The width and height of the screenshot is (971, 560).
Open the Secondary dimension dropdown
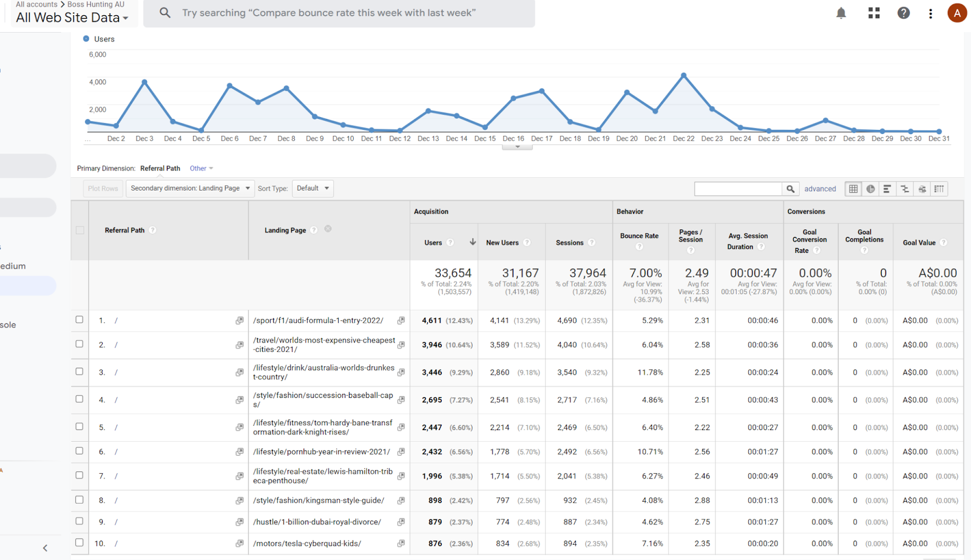click(x=190, y=188)
